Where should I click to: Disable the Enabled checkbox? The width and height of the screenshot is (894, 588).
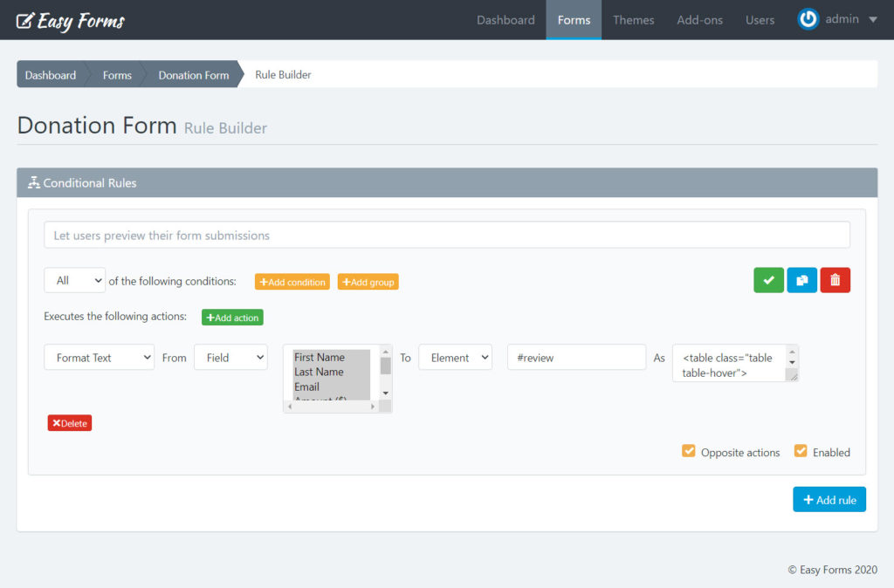[801, 451]
